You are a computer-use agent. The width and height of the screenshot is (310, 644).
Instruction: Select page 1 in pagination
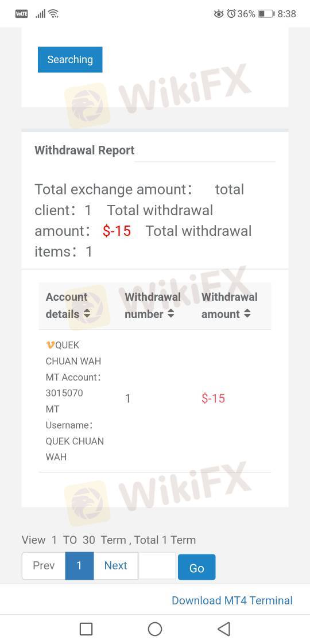79,565
